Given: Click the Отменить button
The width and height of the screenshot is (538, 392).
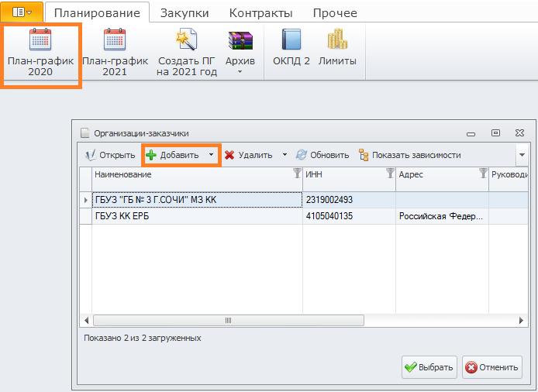Looking at the screenshot, I should [x=492, y=367].
